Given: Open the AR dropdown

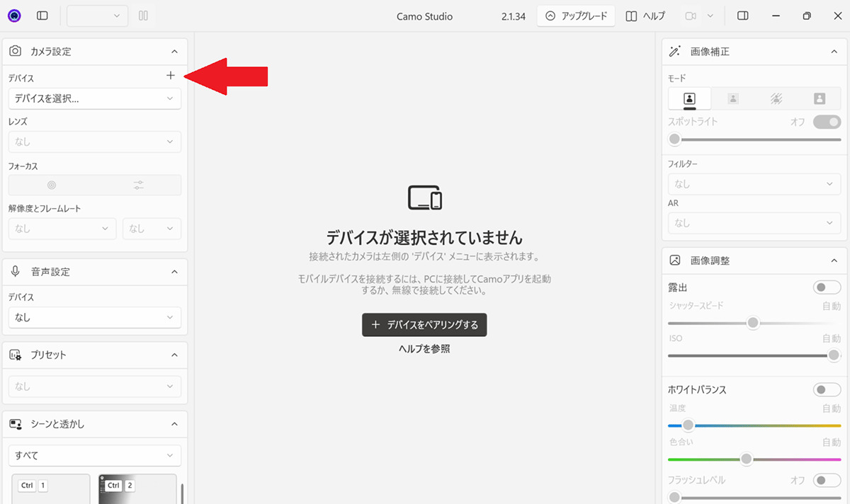Looking at the screenshot, I should click(754, 223).
